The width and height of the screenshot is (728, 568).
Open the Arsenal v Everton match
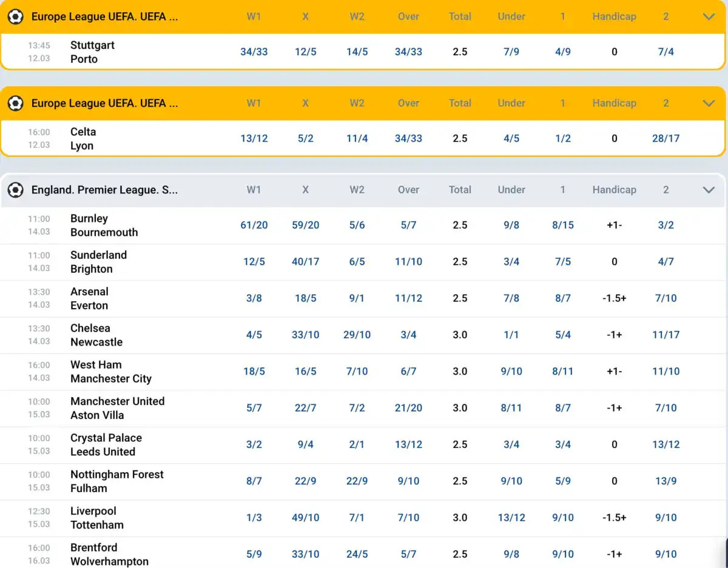(89, 298)
